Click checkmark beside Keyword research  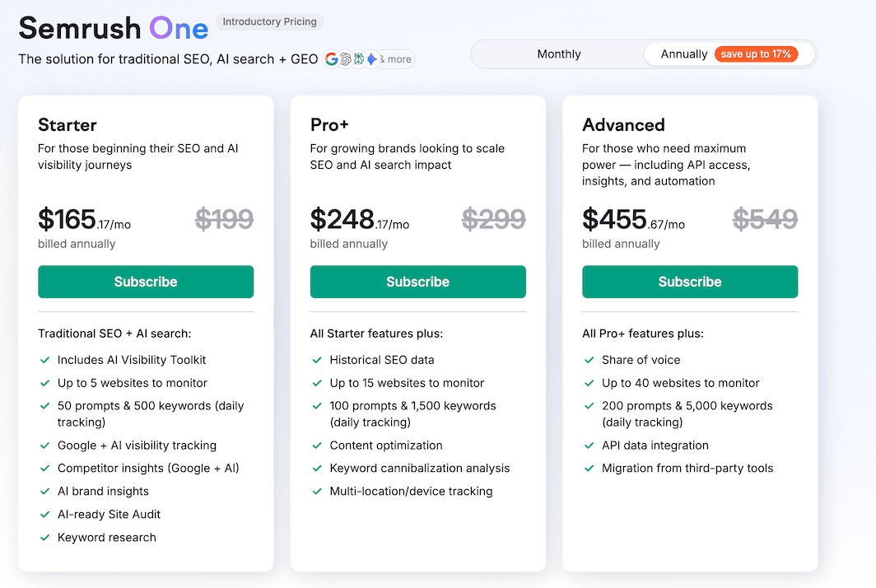pyautogui.click(x=44, y=538)
